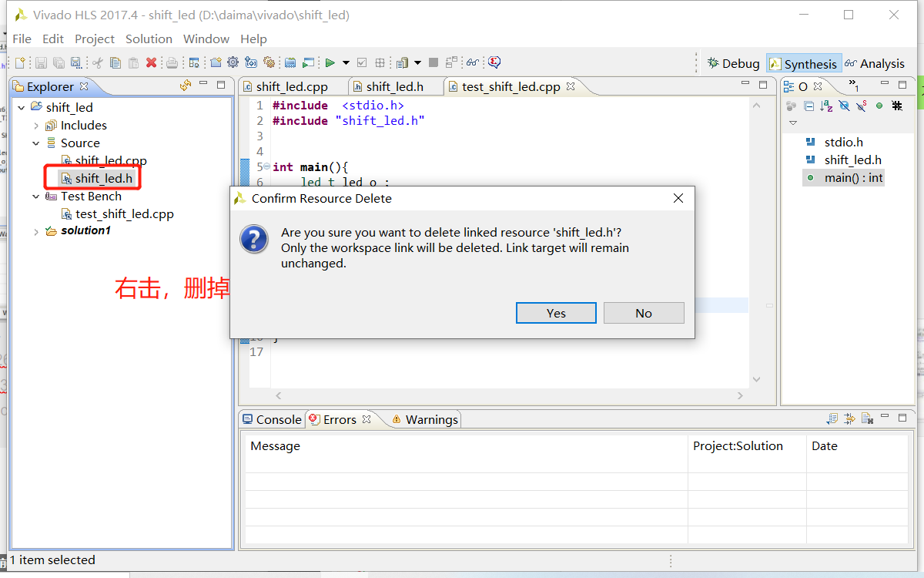
Task: Open the Project menu
Action: tap(95, 39)
